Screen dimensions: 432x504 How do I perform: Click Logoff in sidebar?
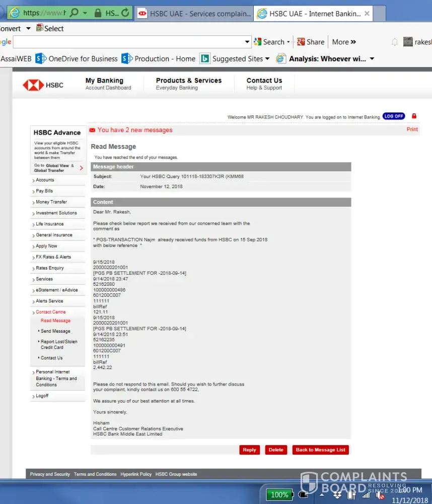[x=42, y=396]
